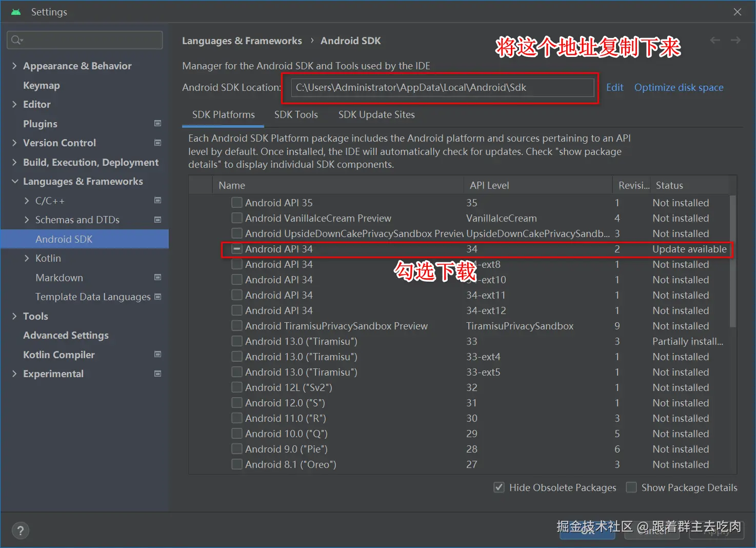
Task: Switch to the SDK Platforms tab
Action: [x=223, y=115]
